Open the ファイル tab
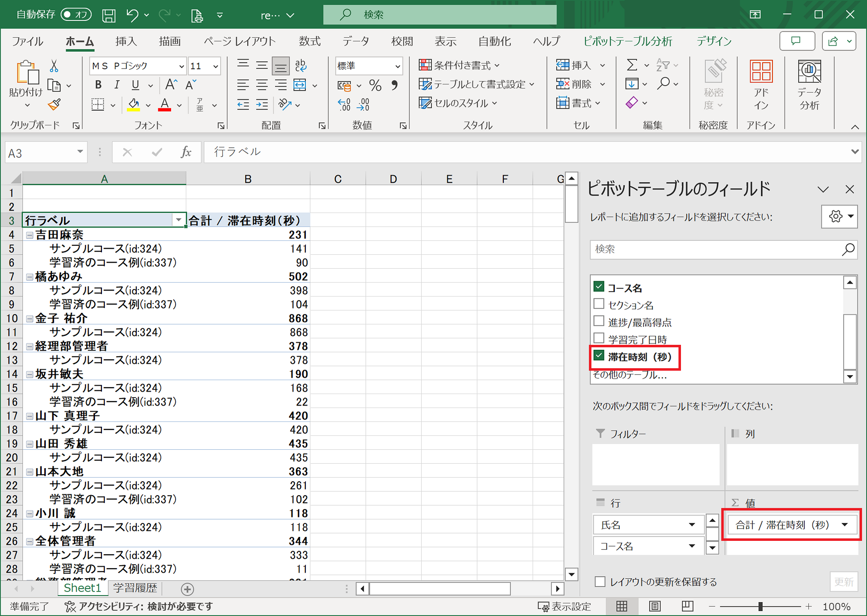Image resolution: width=867 pixels, height=616 pixels. coord(27,41)
